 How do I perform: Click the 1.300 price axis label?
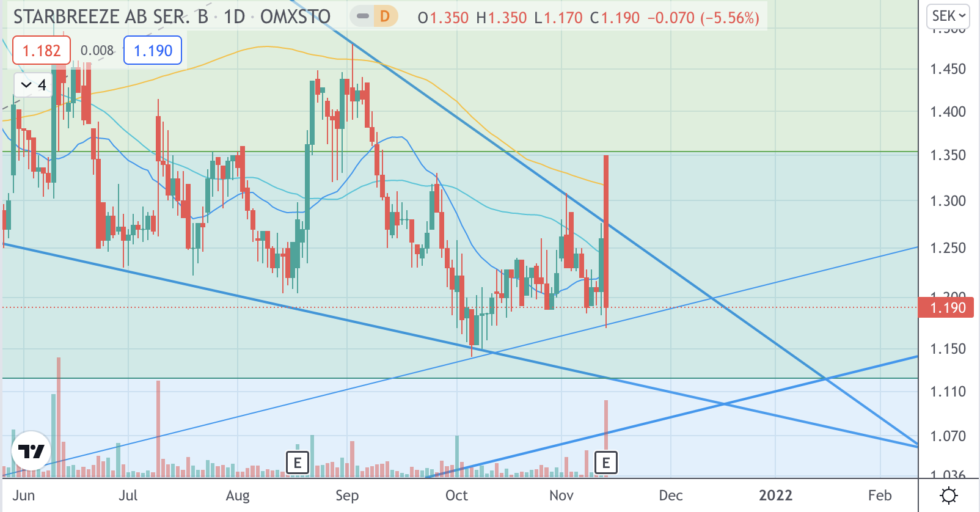(x=948, y=201)
